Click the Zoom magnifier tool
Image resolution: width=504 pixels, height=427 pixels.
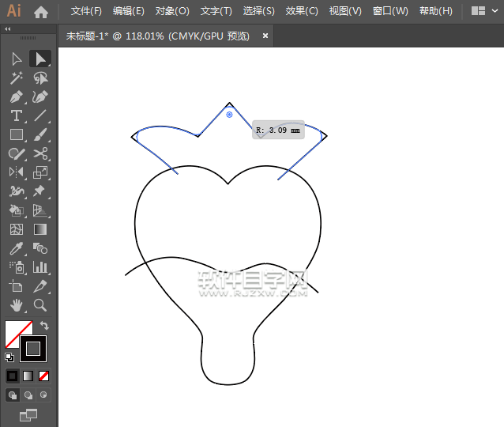(40, 305)
